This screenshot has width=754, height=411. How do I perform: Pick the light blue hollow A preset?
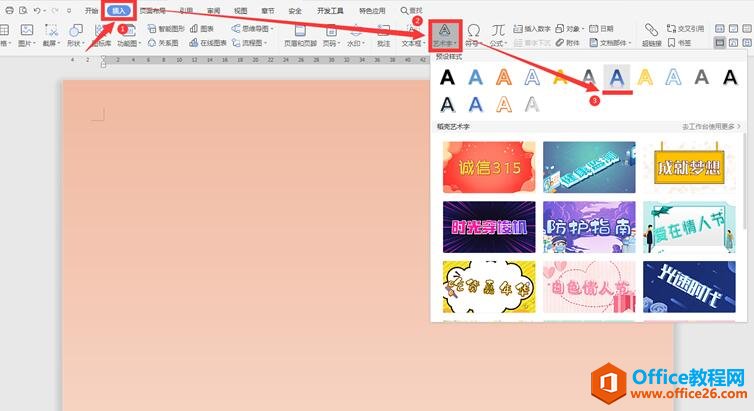click(x=673, y=77)
